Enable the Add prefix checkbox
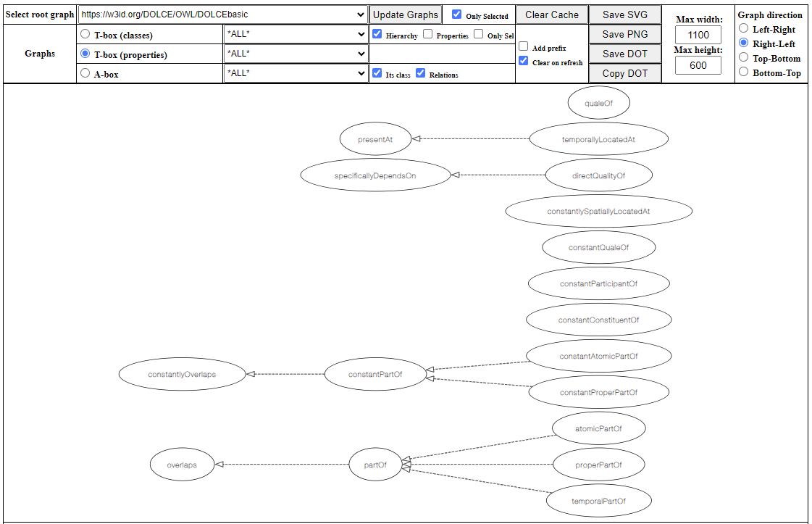 [523, 46]
